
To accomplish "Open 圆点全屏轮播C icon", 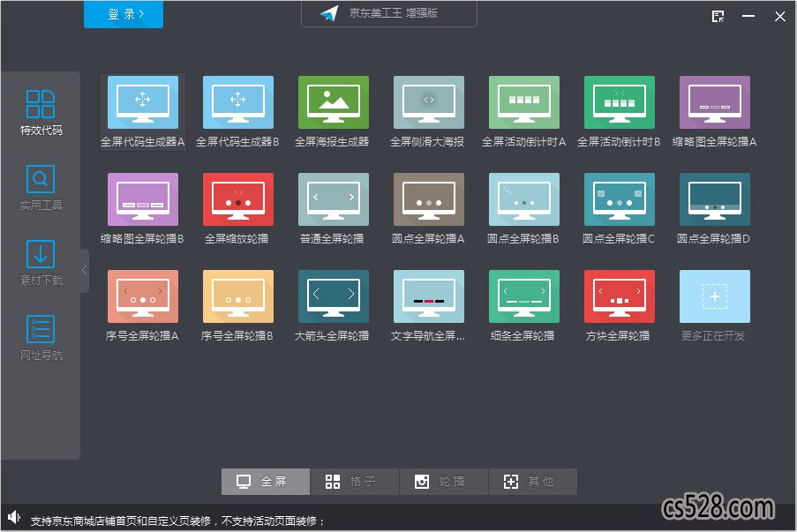I will [x=619, y=199].
